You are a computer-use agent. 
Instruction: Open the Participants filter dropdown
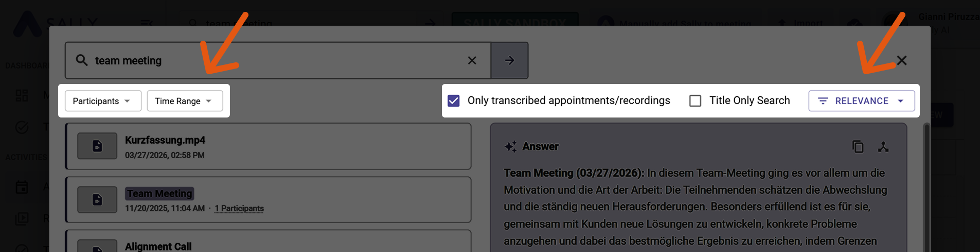(x=103, y=101)
